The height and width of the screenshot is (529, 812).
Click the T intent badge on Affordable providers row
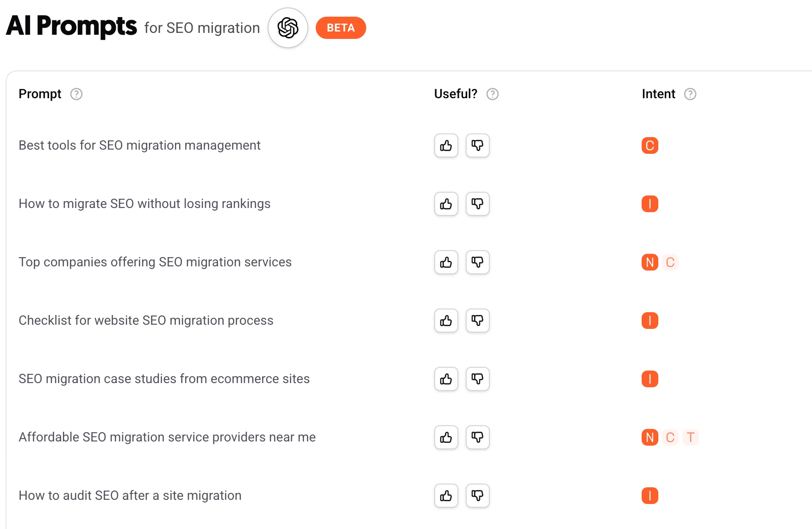(690, 438)
